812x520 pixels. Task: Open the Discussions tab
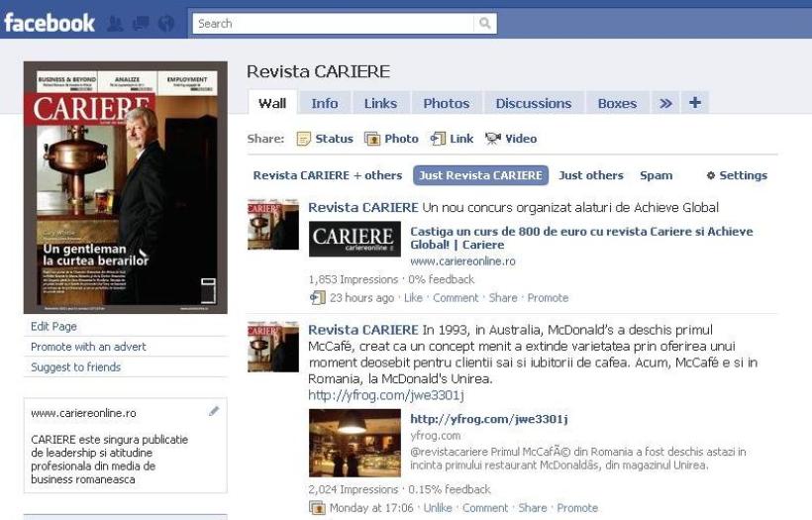[533, 103]
